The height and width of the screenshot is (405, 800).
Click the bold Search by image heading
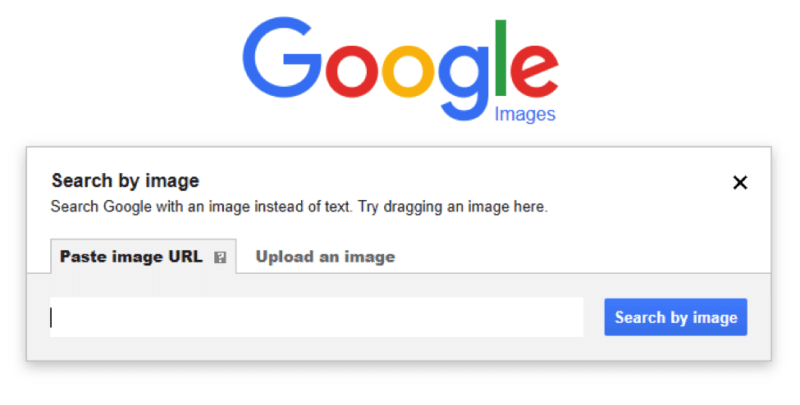tap(125, 181)
